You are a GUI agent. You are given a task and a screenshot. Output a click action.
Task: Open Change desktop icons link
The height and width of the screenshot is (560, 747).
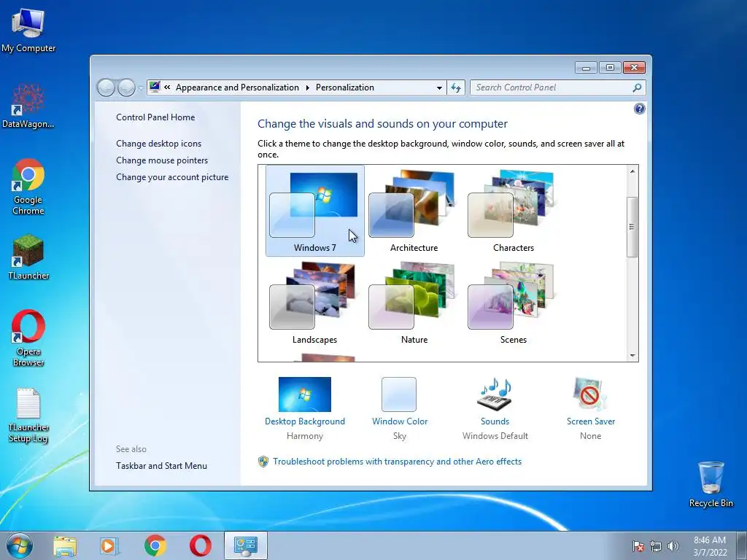point(158,144)
